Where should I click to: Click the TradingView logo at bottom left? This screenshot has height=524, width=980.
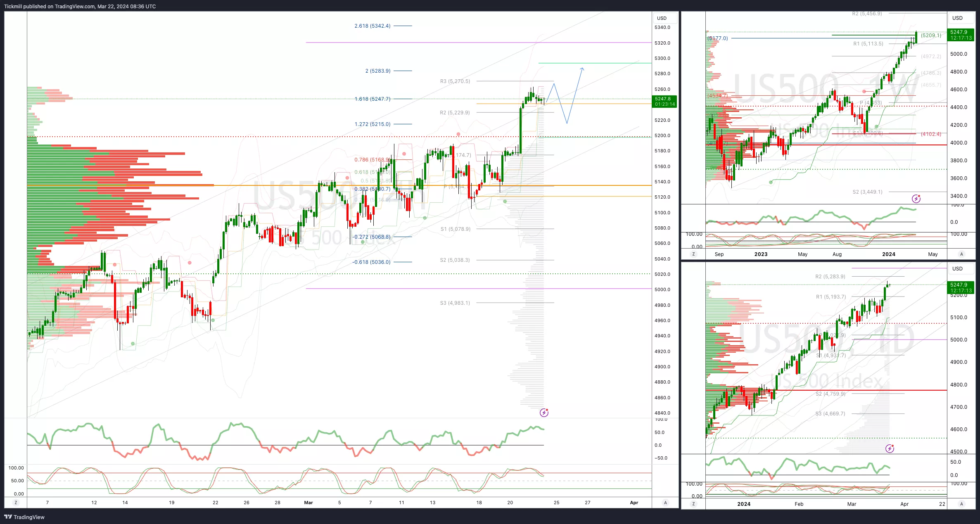pos(24,517)
